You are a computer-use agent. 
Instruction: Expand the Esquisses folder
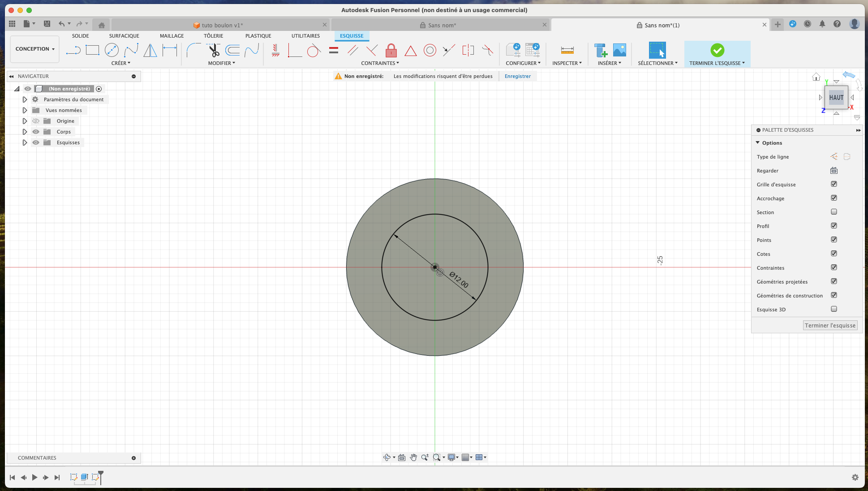coord(25,142)
